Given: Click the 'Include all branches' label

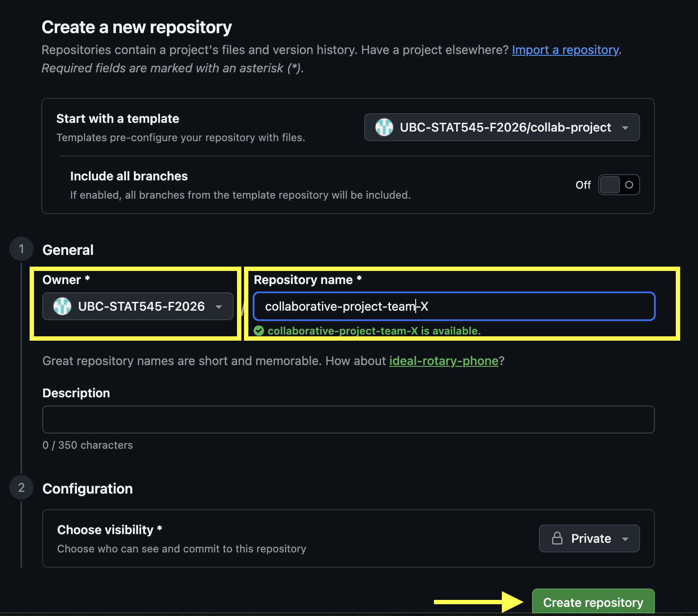Looking at the screenshot, I should click(129, 176).
